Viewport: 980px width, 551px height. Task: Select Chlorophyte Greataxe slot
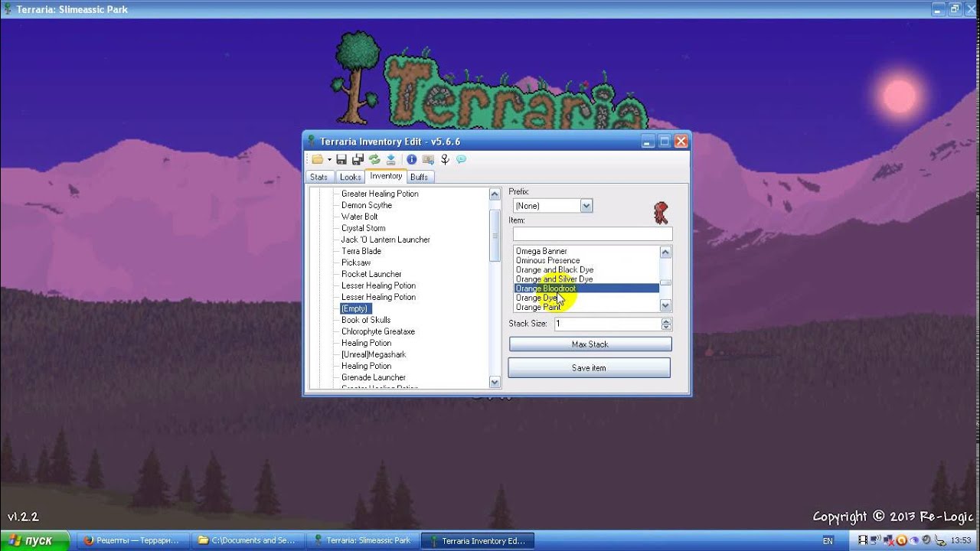click(x=378, y=331)
